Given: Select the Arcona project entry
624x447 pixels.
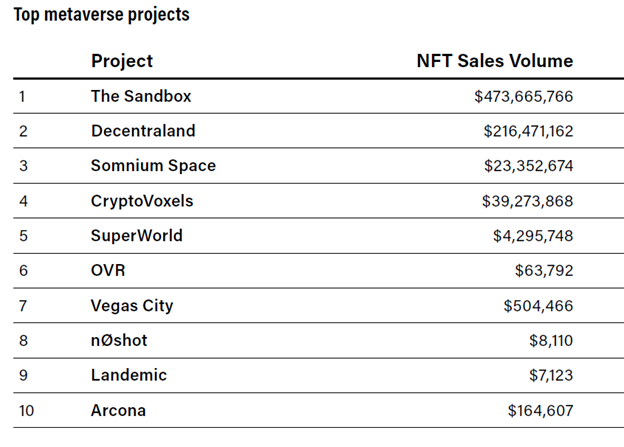Looking at the screenshot, I should pos(118,410).
